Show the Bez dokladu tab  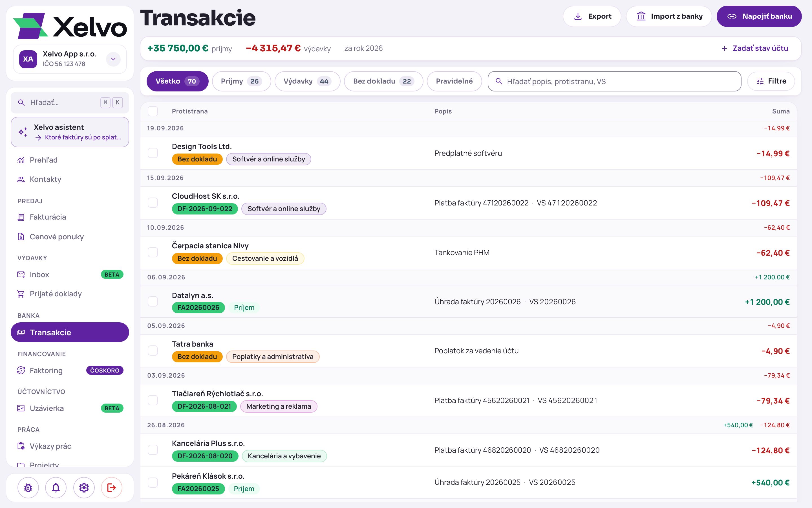point(383,81)
